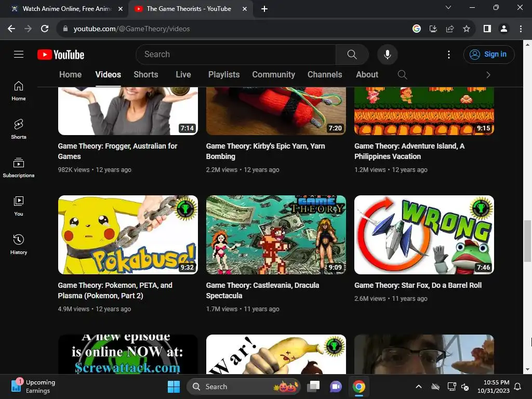Click the WRONG Star Fox thumbnail

424,235
